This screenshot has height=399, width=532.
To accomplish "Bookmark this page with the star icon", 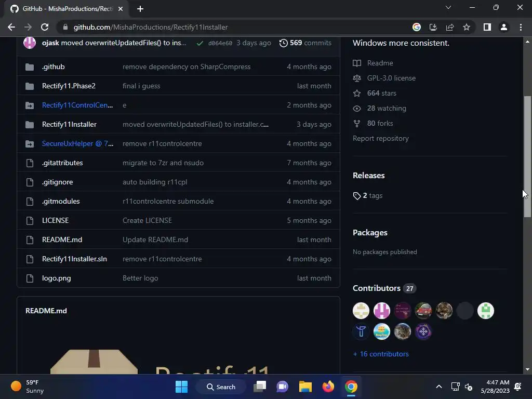I will click(x=467, y=27).
